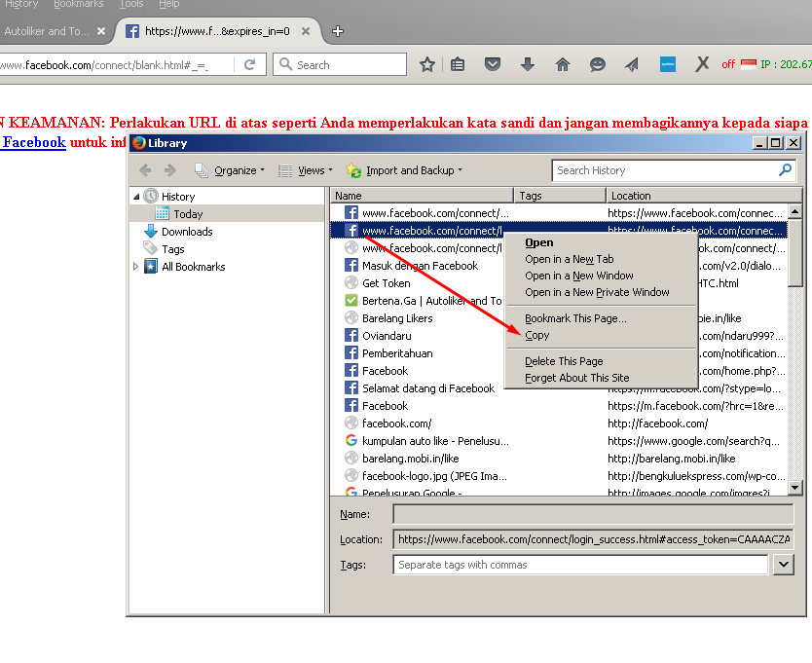Select Downloads in Library sidebar
Image resolution: width=812 pixels, height=663 pixels.
(187, 232)
